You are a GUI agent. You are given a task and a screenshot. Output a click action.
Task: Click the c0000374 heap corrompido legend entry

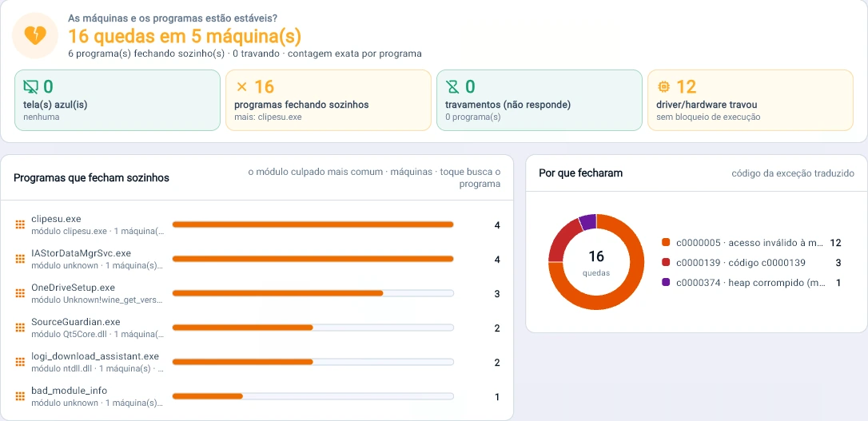pyautogui.click(x=751, y=282)
